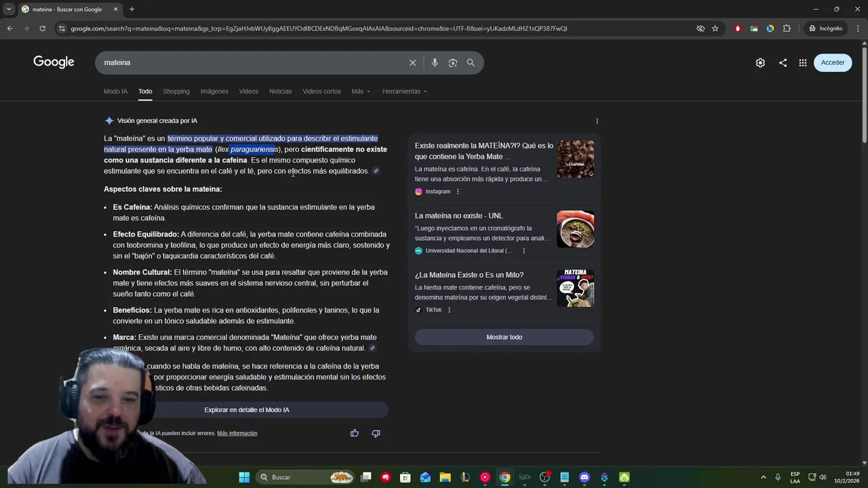Image resolution: width=868 pixels, height=488 pixels.
Task: Click third-party cookies blocked eye icon
Action: 701,28
